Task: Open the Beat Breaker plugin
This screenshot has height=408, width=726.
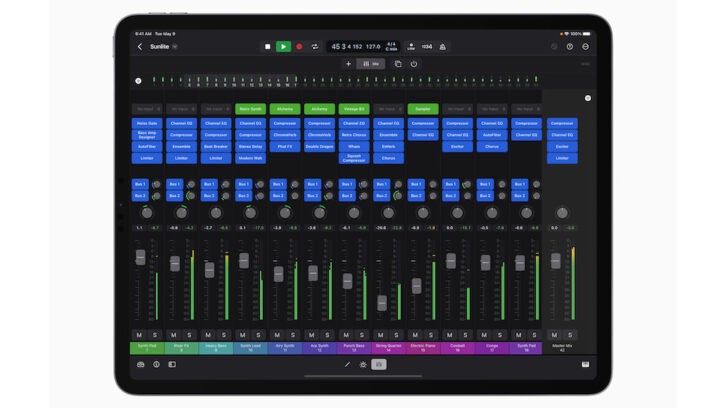Action: point(216,146)
